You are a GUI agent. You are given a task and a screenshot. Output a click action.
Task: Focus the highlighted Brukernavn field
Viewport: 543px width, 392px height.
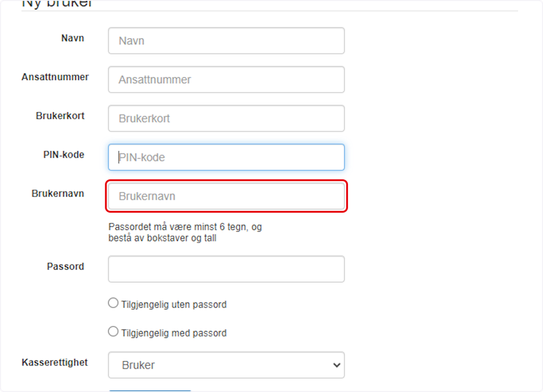[226, 196]
